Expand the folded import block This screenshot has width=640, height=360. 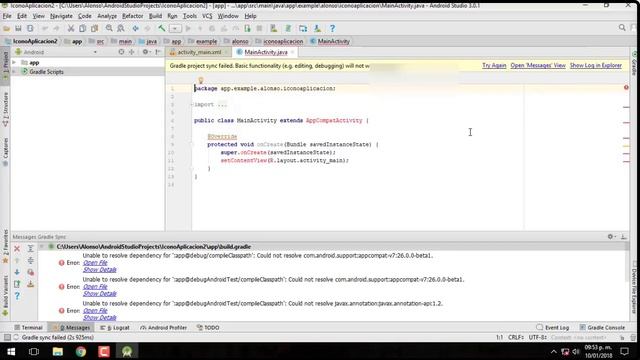tap(192, 104)
